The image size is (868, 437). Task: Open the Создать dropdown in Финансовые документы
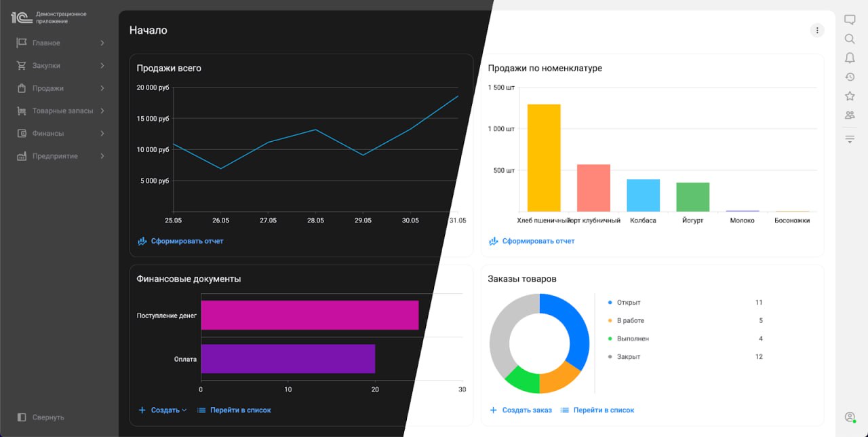pyautogui.click(x=163, y=410)
